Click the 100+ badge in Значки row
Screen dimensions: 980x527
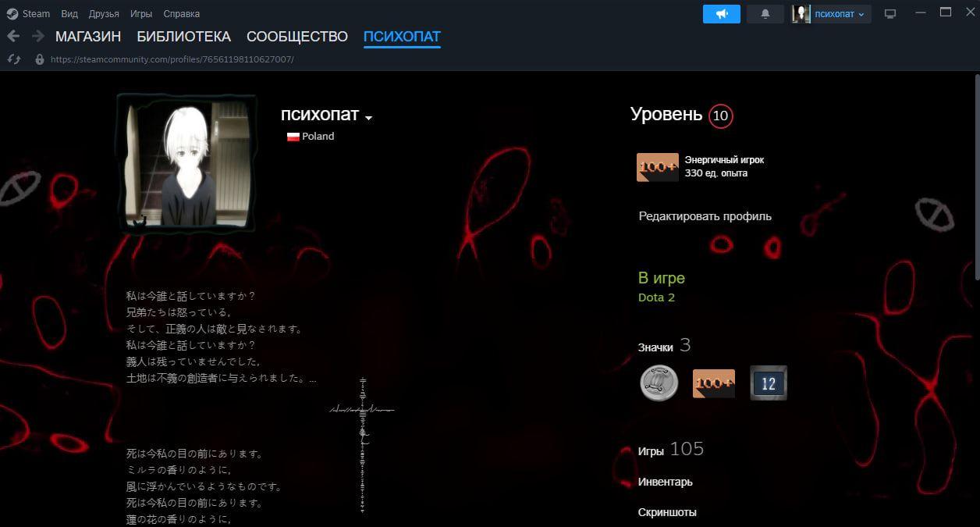point(713,383)
